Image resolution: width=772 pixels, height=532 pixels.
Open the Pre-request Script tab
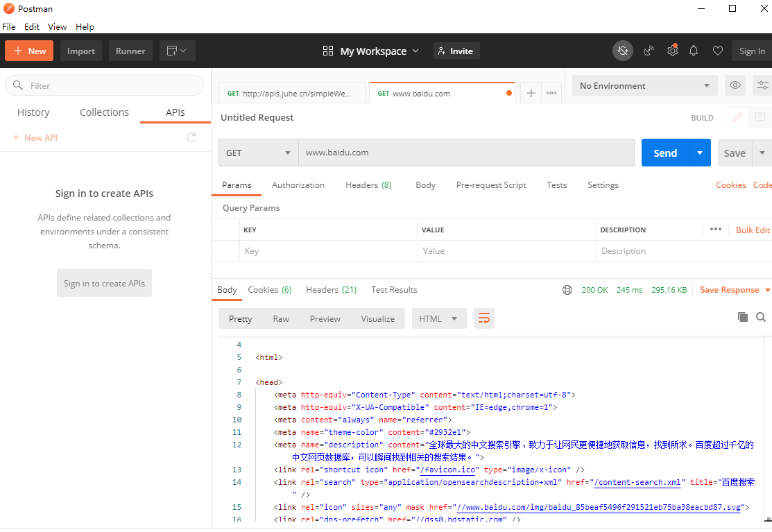pyautogui.click(x=491, y=185)
